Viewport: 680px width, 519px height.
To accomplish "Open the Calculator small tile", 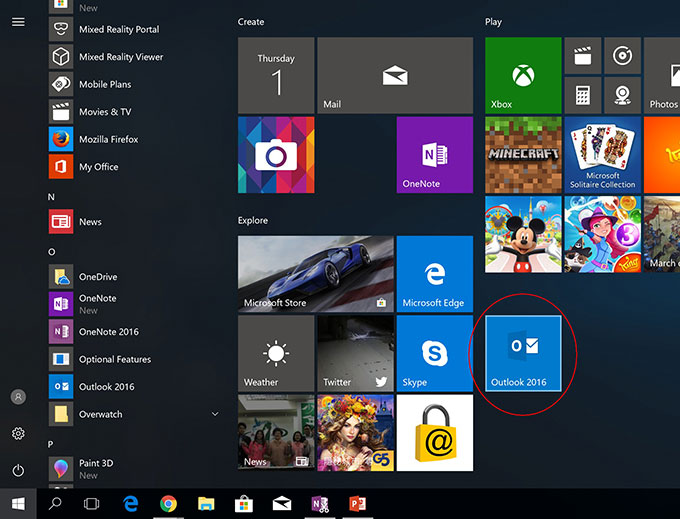I will (x=583, y=95).
